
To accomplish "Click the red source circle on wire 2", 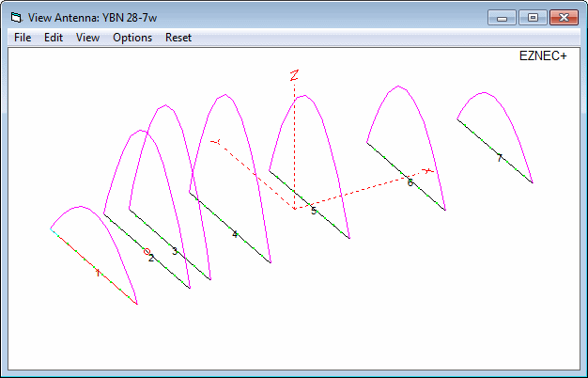I will pos(147,251).
